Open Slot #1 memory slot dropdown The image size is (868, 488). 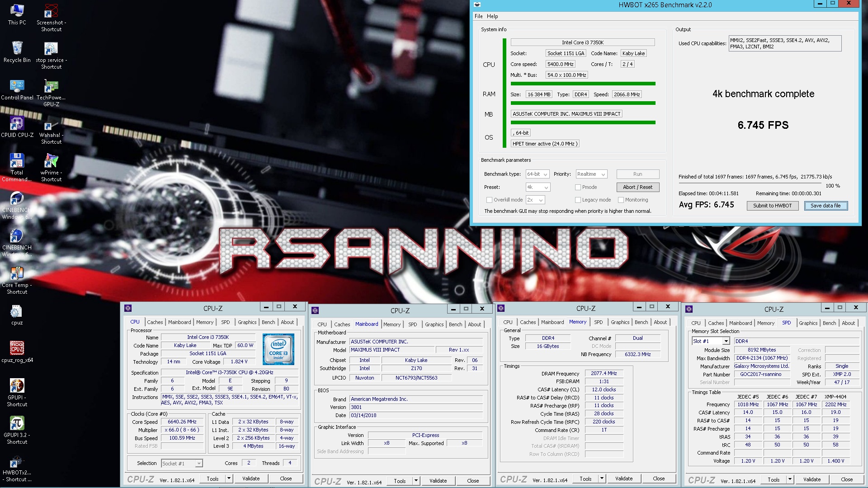[711, 341]
